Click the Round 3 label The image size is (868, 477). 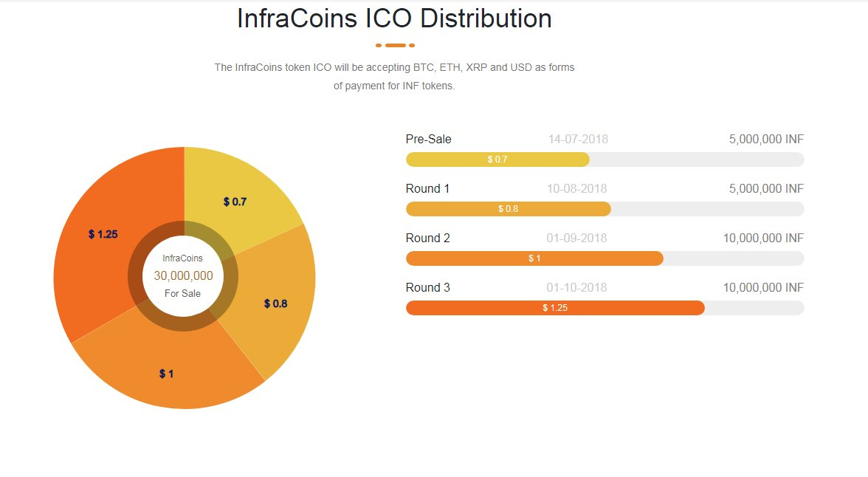427,287
